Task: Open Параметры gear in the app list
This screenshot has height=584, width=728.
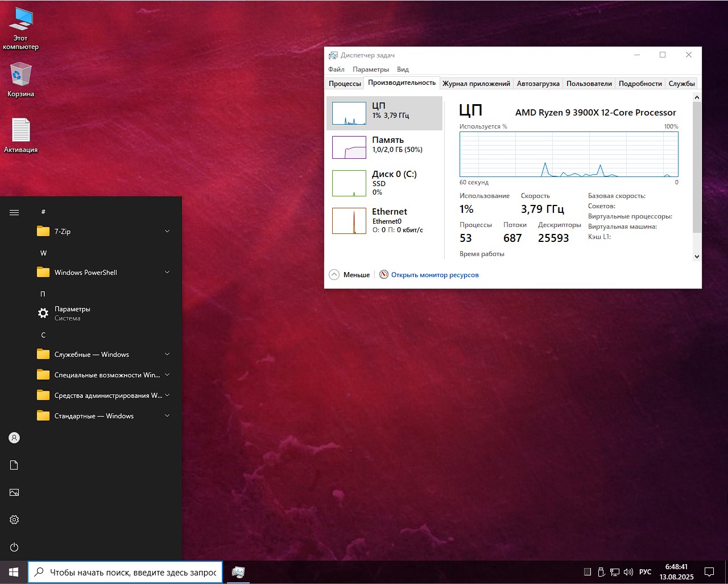Action: coord(43,313)
